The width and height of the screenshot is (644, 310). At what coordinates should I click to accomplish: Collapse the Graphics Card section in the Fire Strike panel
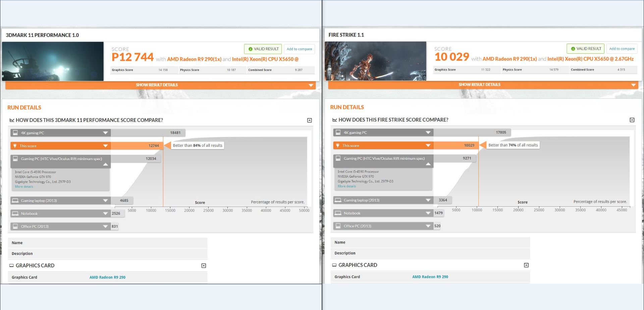(x=526, y=265)
